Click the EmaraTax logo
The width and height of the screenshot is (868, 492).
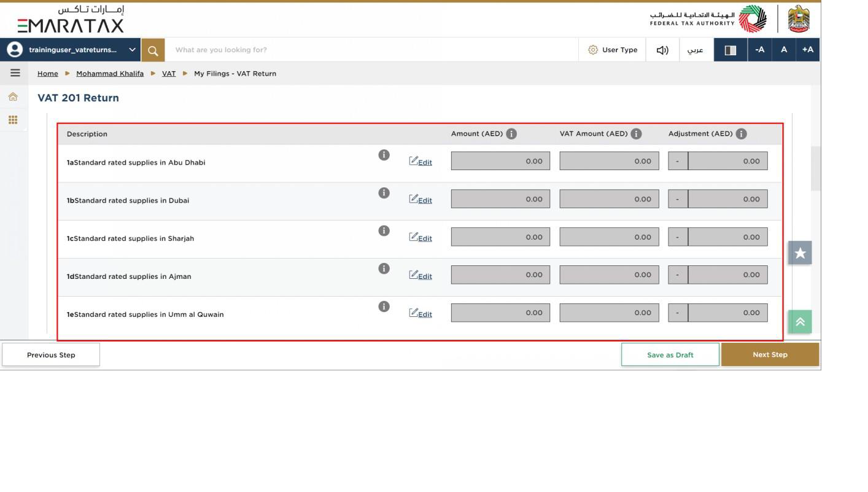tap(71, 19)
